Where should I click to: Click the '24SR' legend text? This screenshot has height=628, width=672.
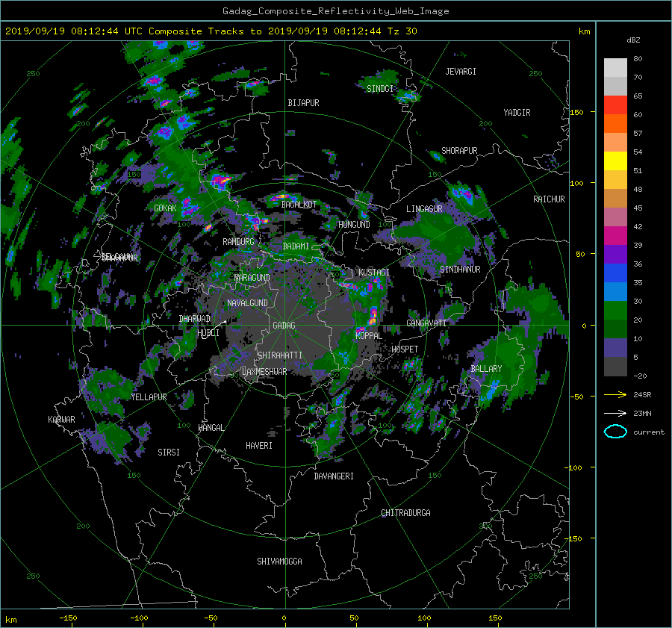[642, 395]
